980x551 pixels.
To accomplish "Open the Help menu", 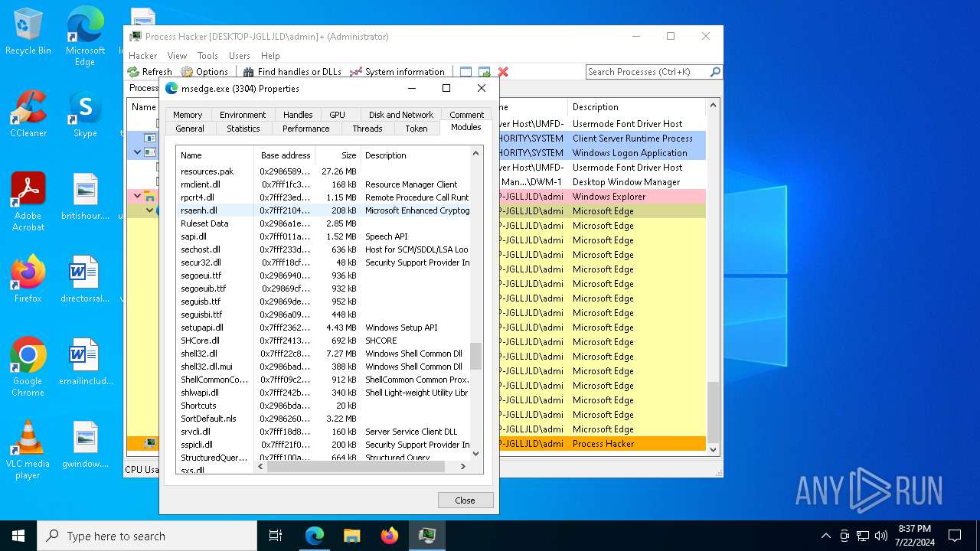I will click(270, 56).
